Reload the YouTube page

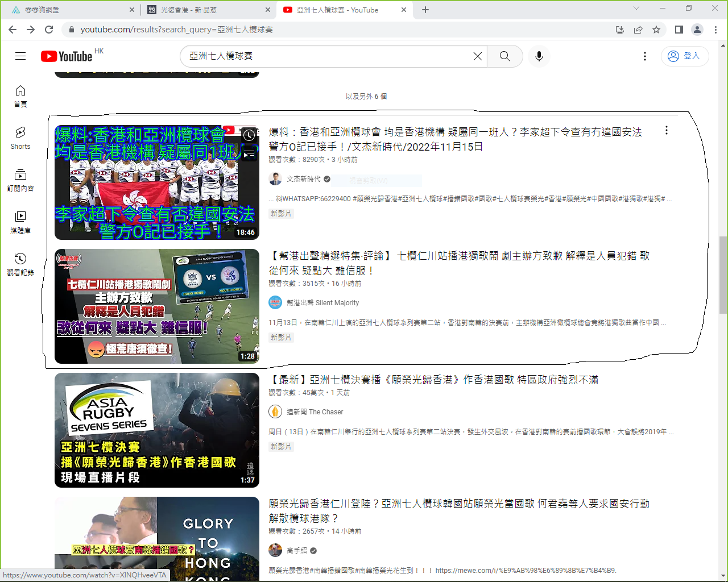(49, 30)
